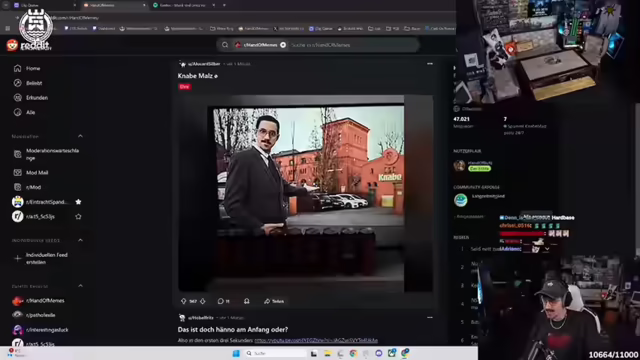
Task: Remove the r/HandOfMemes search scope chip
Action: point(283,45)
